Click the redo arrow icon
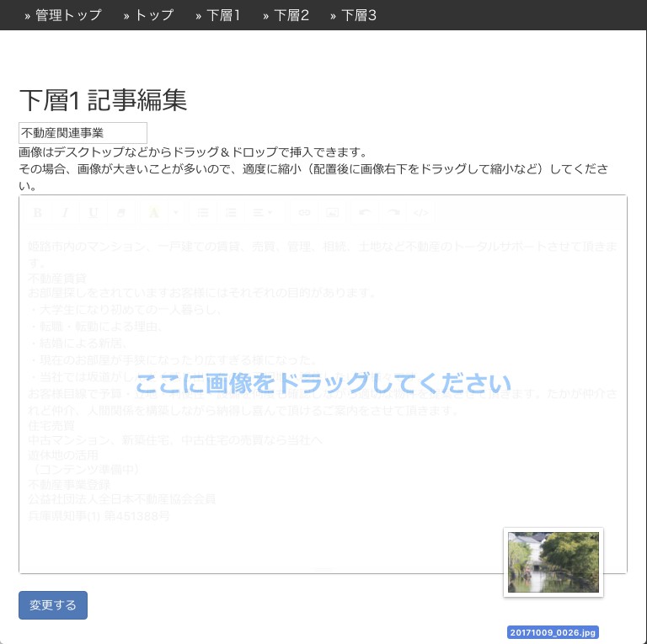This screenshot has height=644, width=647. click(393, 212)
